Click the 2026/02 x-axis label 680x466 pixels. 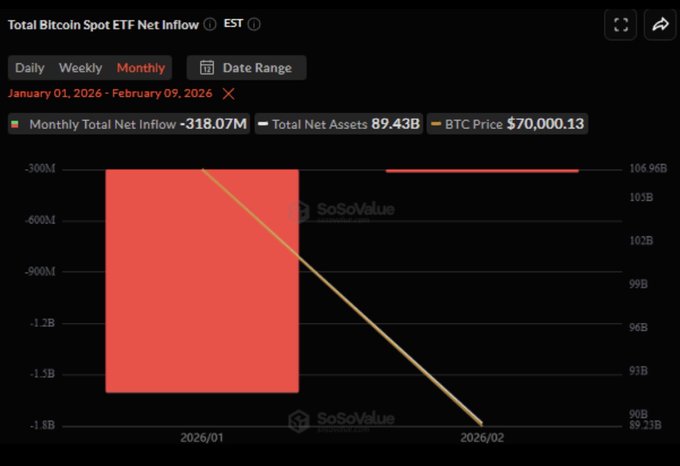click(481, 438)
